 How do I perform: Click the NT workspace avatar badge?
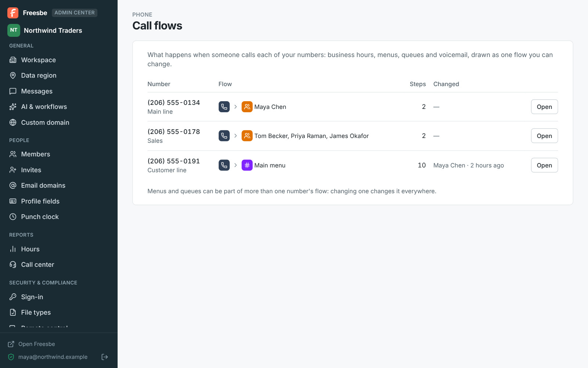point(14,30)
